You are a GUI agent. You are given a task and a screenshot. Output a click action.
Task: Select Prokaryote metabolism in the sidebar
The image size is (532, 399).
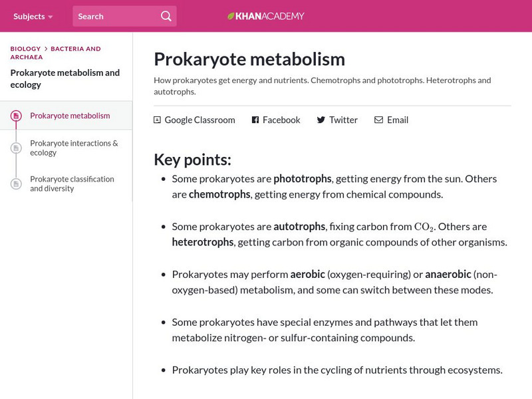(70, 116)
